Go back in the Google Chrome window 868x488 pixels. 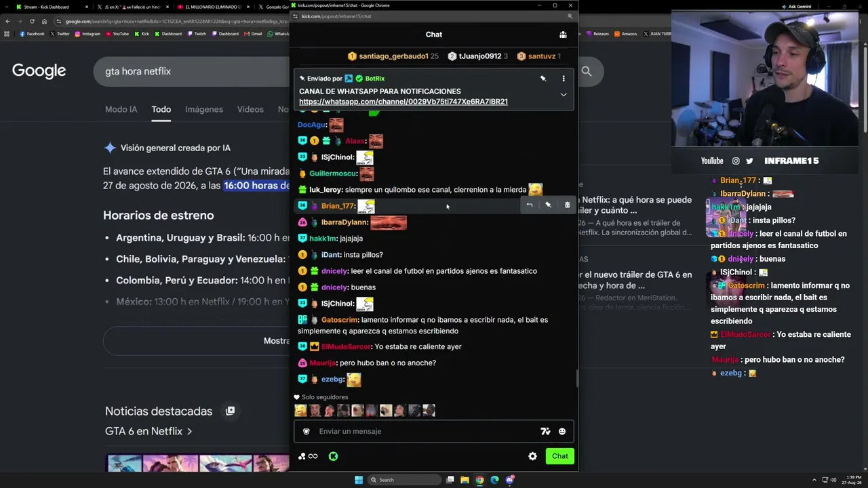[x=7, y=21]
